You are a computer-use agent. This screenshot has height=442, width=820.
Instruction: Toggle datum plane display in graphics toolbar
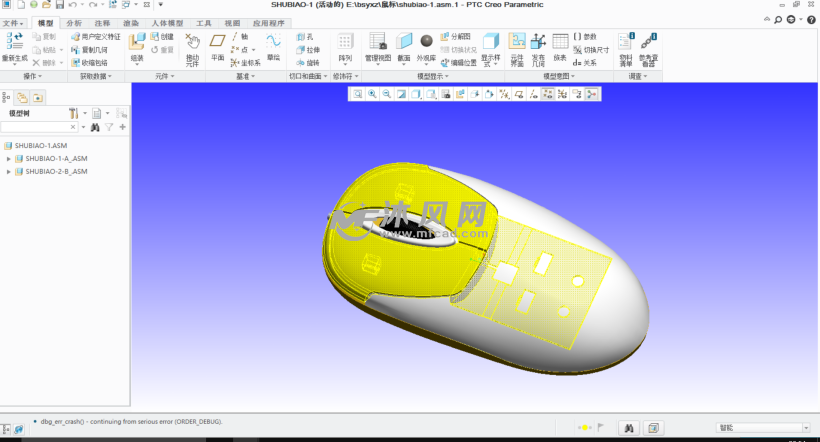click(519, 94)
